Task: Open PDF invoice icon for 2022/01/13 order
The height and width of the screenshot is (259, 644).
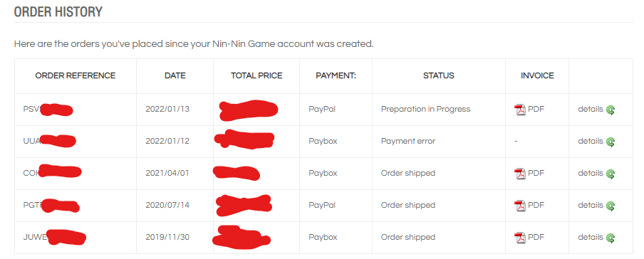Action: click(520, 110)
